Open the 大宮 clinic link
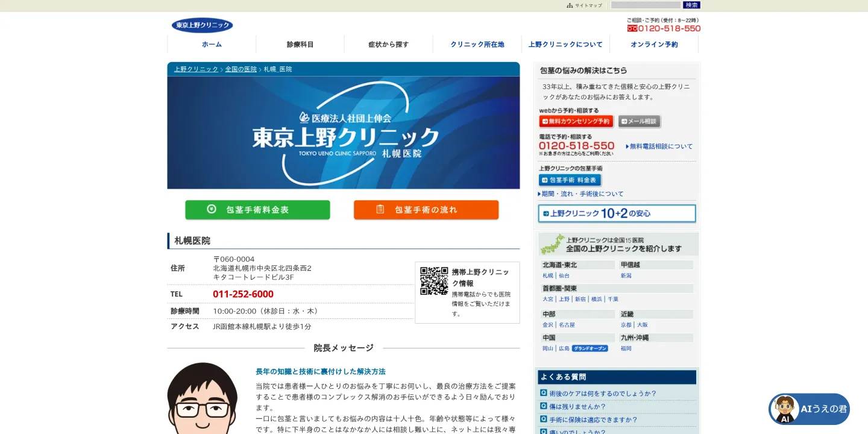Viewport: 868px width, 434px height. [x=548, y=299]
